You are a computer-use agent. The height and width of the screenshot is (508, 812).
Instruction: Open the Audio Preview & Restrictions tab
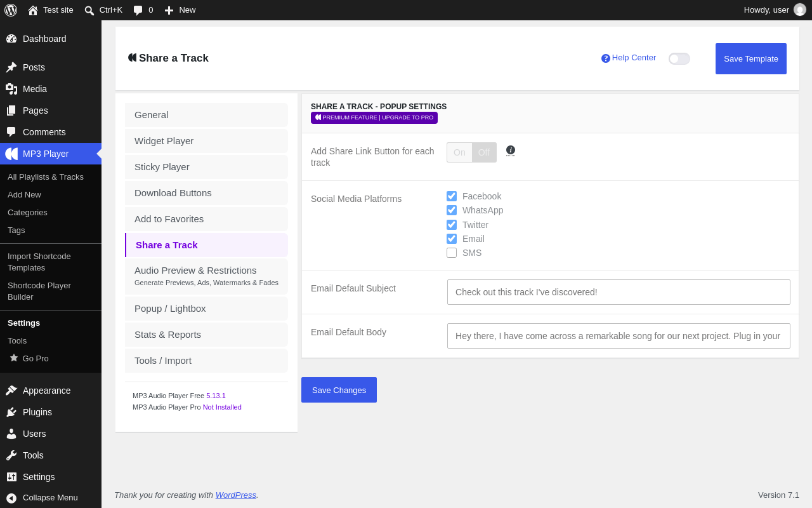pyautogui.click(x=206, y=276)
